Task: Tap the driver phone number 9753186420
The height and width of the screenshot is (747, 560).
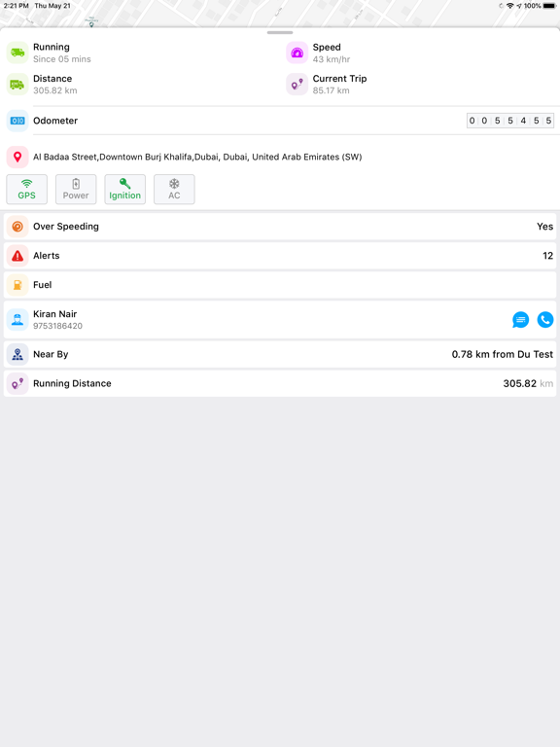Action: (x=57, y=326)
